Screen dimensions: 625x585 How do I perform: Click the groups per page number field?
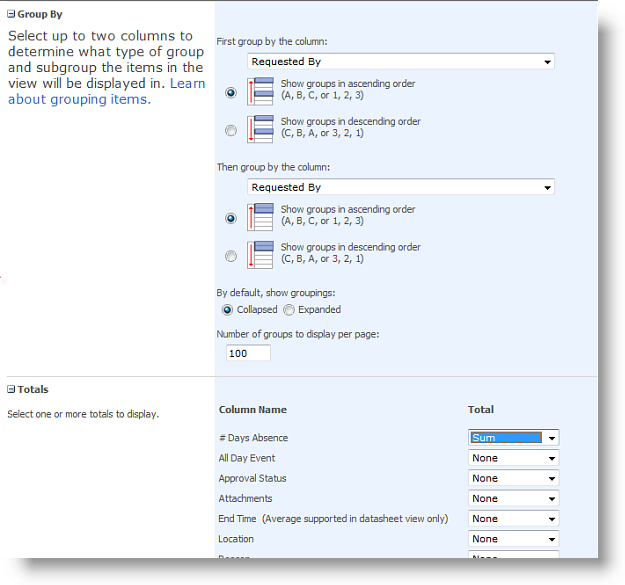248,353
